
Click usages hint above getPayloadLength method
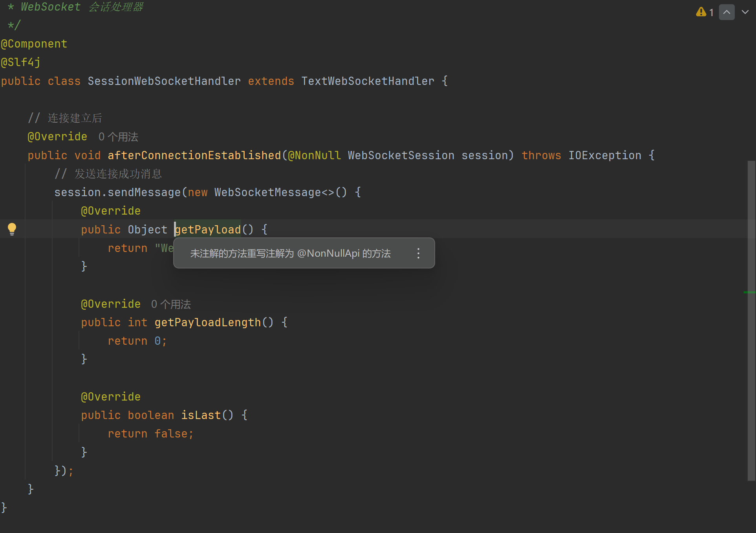click(x=171, y=304)
